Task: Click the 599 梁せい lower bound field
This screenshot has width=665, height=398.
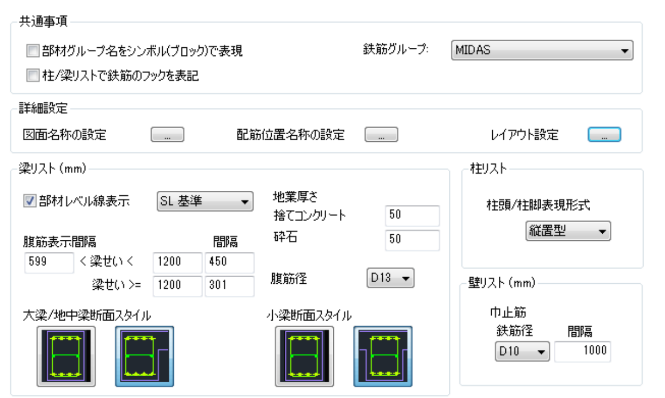Action: (x=49, y=262)
